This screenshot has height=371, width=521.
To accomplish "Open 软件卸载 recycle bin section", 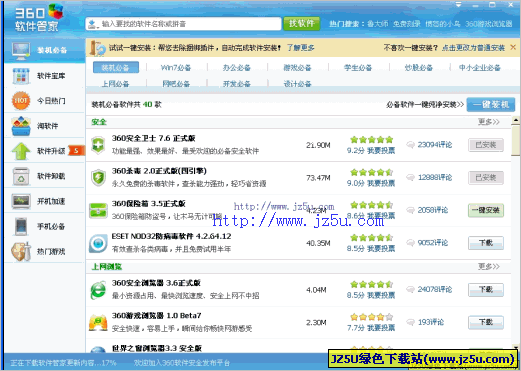I will [44, 176].
